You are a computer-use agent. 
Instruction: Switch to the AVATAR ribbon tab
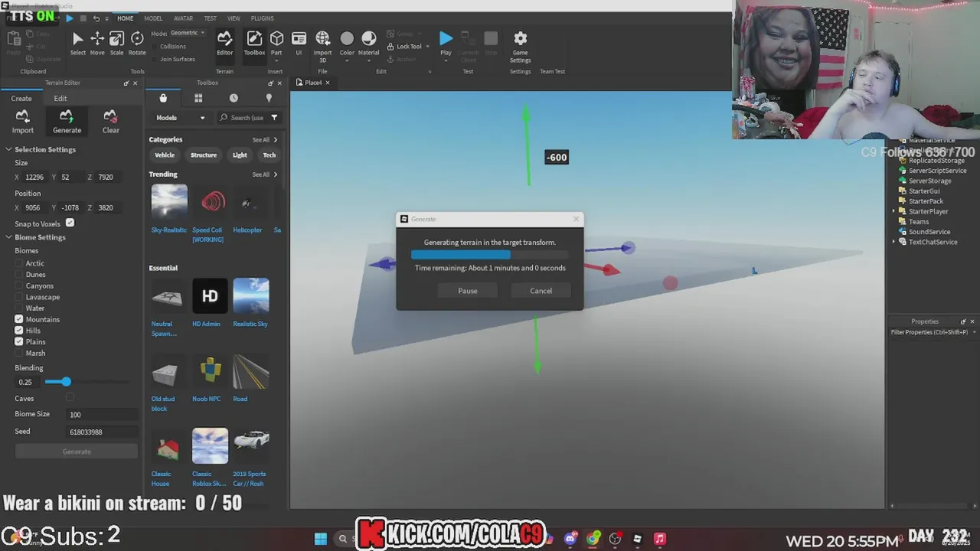click(x=183, y=18)
